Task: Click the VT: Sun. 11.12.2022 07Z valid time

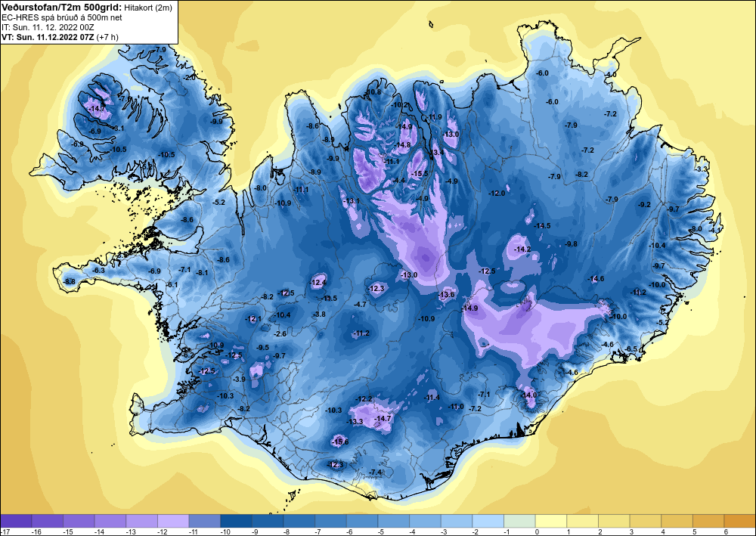Action: [x=48, y=37]
